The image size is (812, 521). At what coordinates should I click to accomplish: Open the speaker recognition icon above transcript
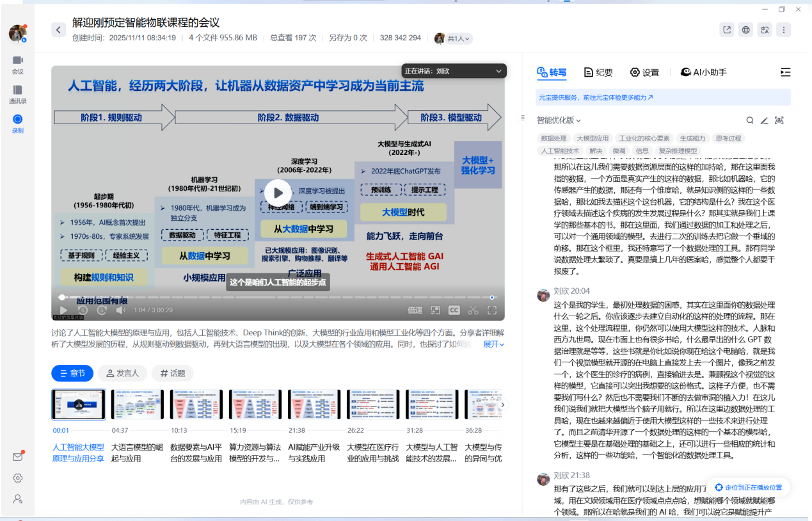779,120
